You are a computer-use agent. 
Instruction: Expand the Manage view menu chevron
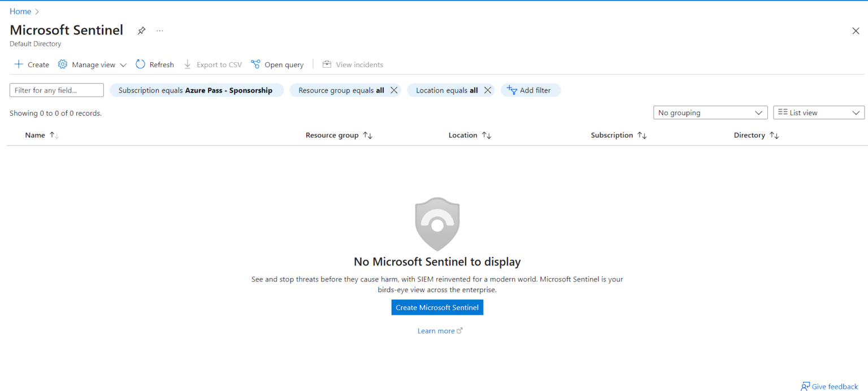[x=123, y=64]
